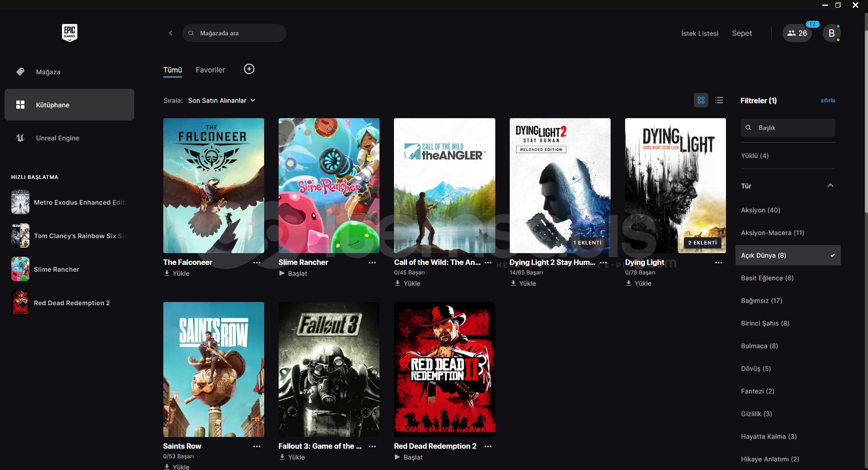868x470 pixels.
Task: Switch to grid view layout
Action: (x=701, y=100)
